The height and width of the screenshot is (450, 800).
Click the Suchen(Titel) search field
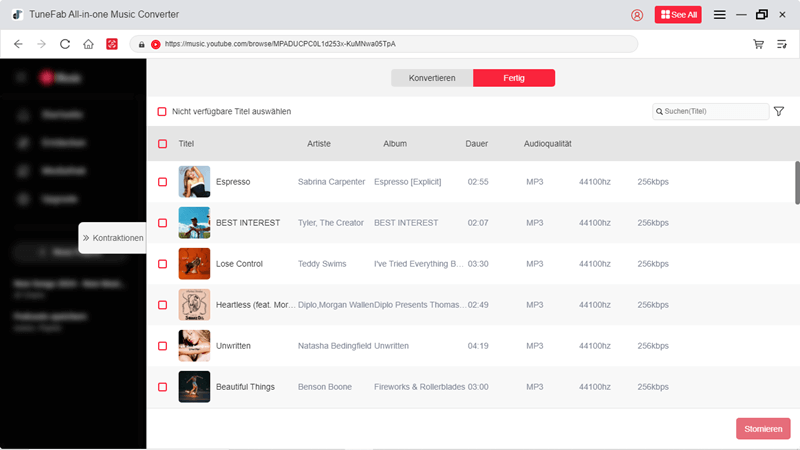(710, 111)
